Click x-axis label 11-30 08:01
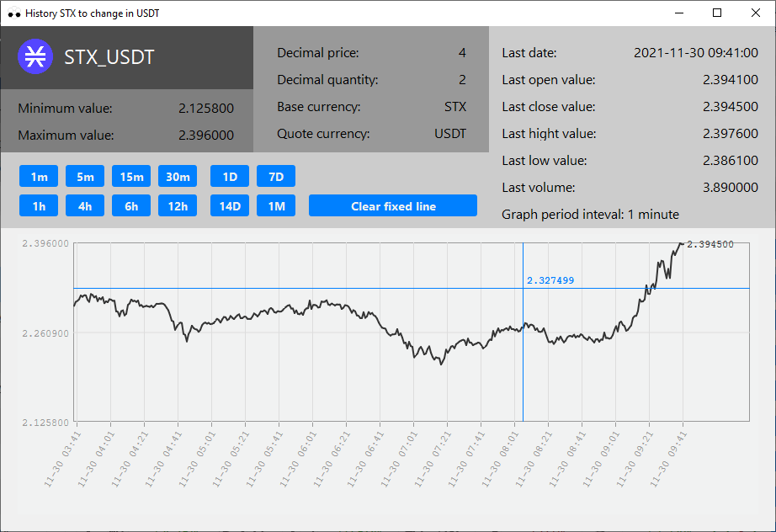 pyautogui.click(x=500, y=459)
